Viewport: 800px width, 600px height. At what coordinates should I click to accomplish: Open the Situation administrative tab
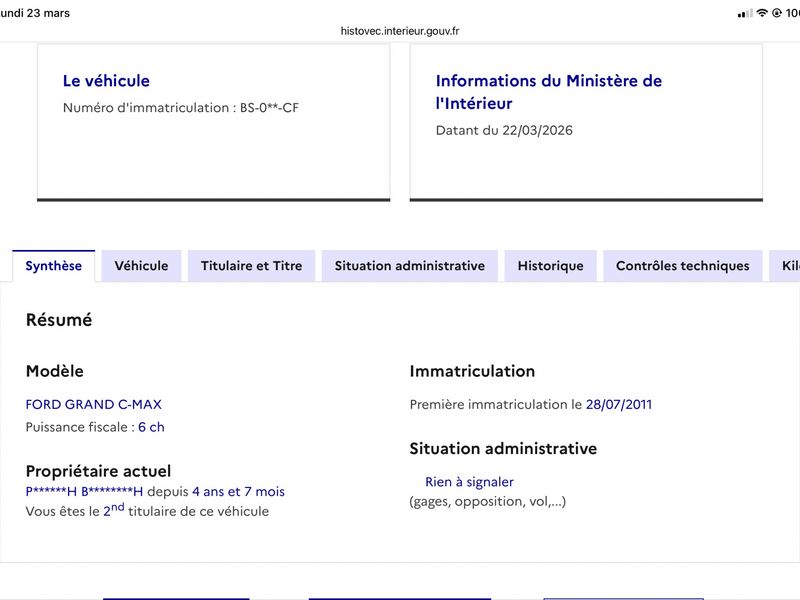[x=410, y=266]
